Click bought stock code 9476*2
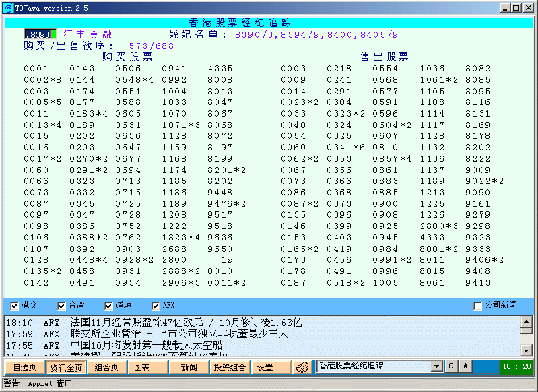Image resolution: width=538 pixels, height=392 pixels. pyautogui.click(x=227, y=204)
